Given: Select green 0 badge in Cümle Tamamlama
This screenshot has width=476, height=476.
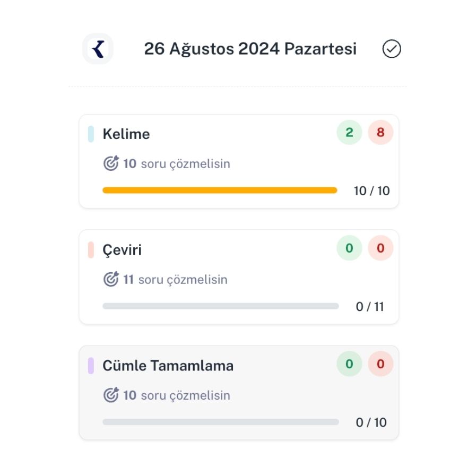Looking at the screenshot, I should click(349, 364).
